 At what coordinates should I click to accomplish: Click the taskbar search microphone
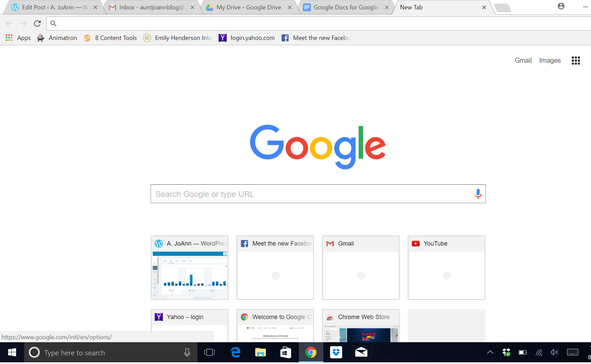point(187,353)
